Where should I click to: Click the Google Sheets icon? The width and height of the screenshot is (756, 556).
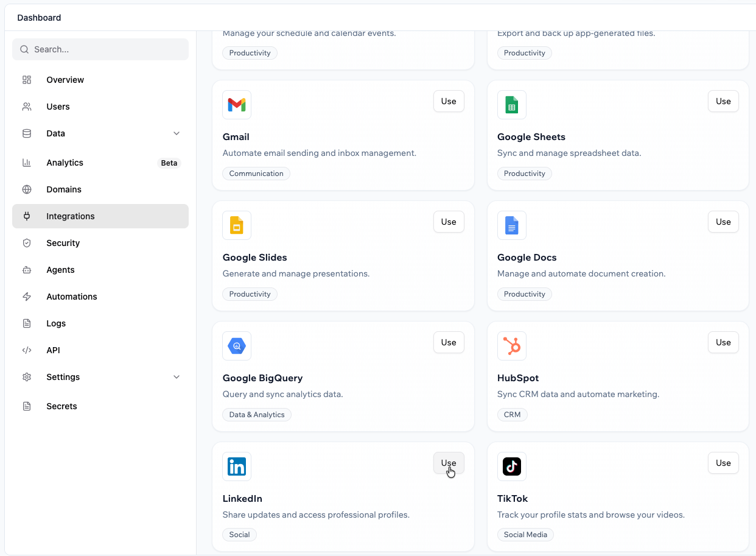pos(511,104)
